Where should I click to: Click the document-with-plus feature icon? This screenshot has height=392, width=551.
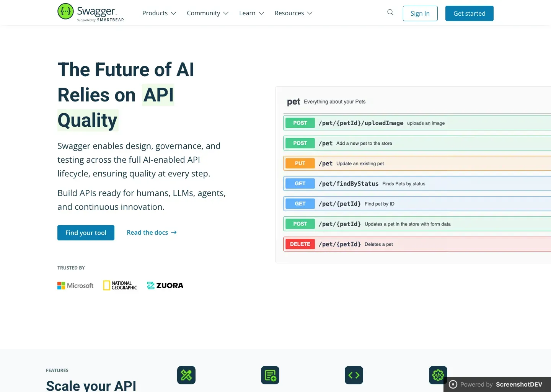tap(270, 375)
